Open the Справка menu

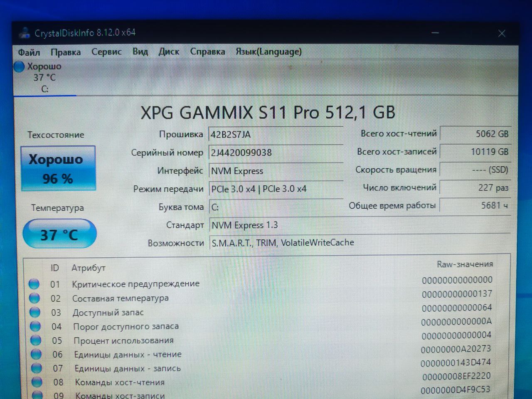point(207,52)
